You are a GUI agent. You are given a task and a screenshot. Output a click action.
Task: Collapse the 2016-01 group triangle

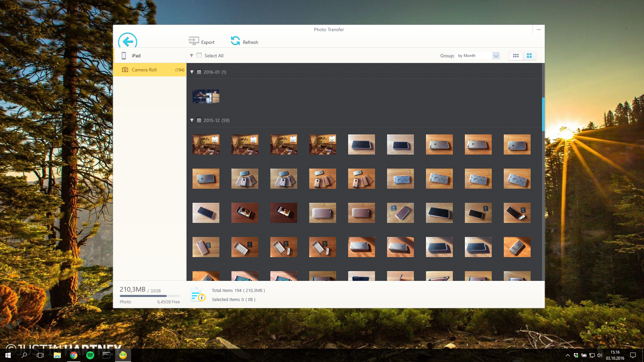click(x=192, y=72)
